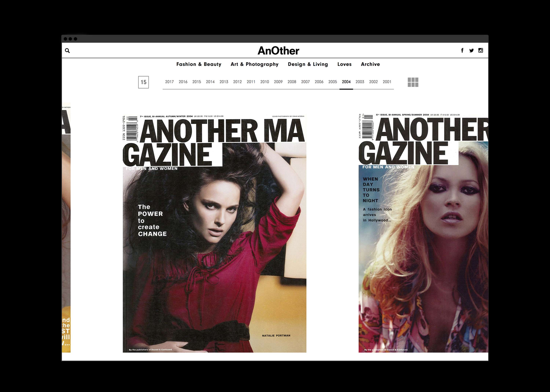
Task: Open the Instagram social icon
Action: click(481, 50)
